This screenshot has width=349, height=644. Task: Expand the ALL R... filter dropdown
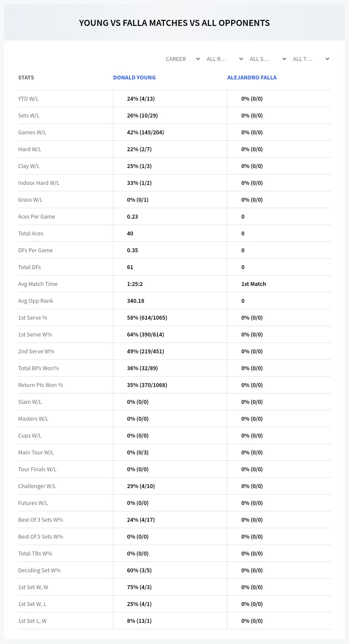pos(224,59)
